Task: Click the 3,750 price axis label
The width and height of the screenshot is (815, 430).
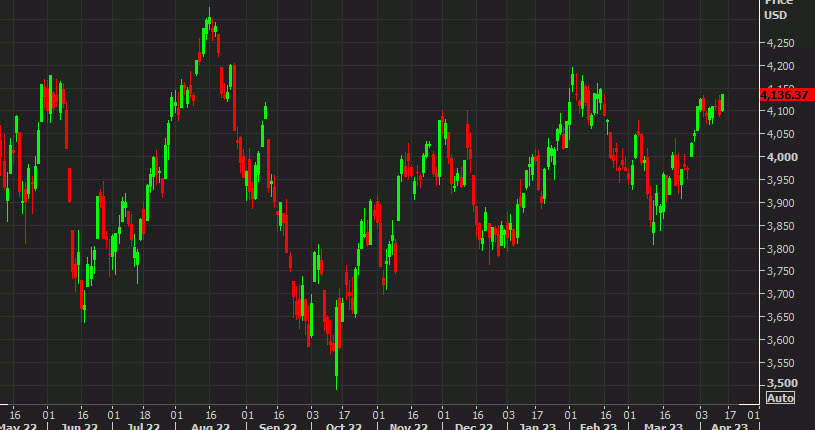Action: [x=781, y=271]
